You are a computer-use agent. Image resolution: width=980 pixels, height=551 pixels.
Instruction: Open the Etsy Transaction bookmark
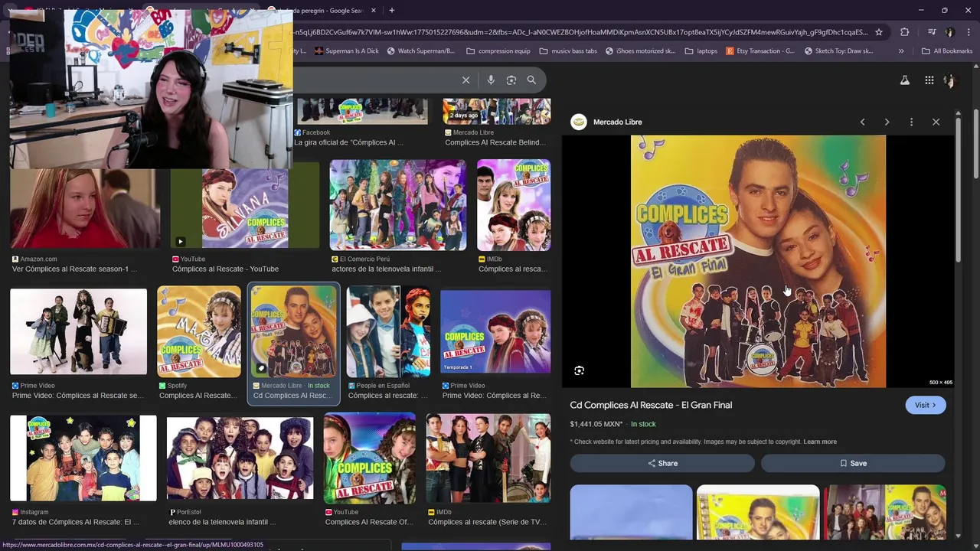(x=760, y=51)
